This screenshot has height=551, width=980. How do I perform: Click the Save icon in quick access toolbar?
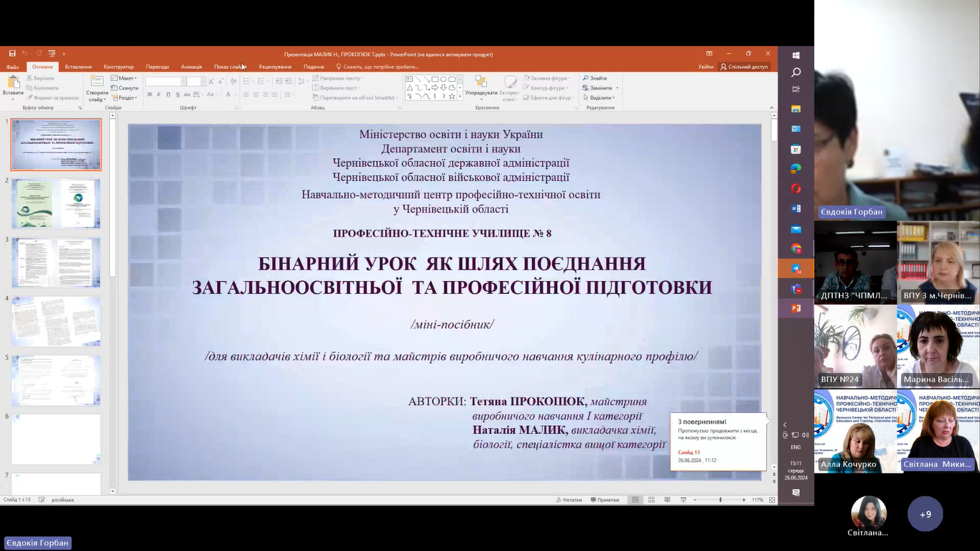tap(12, 54)
